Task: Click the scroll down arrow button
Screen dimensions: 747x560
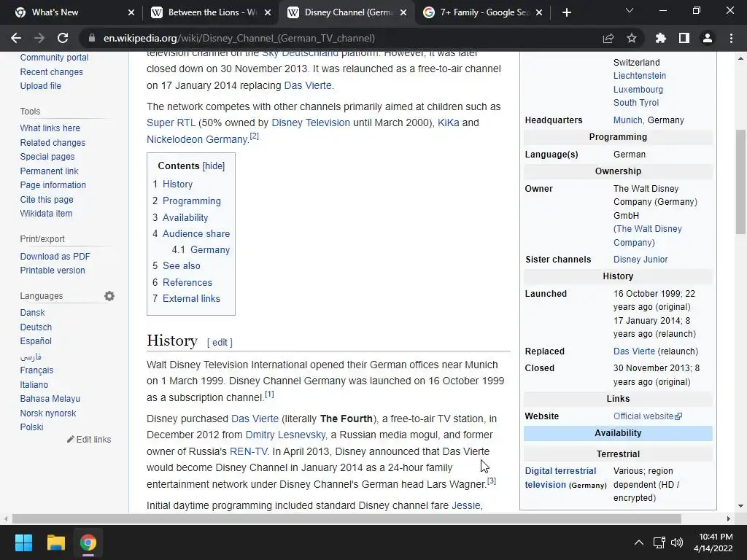Action: [740, 506]
